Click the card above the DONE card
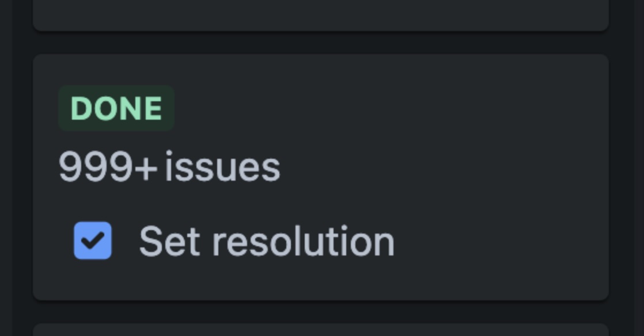Viewport: 644px width, 336px height. [x=322, y=14]
